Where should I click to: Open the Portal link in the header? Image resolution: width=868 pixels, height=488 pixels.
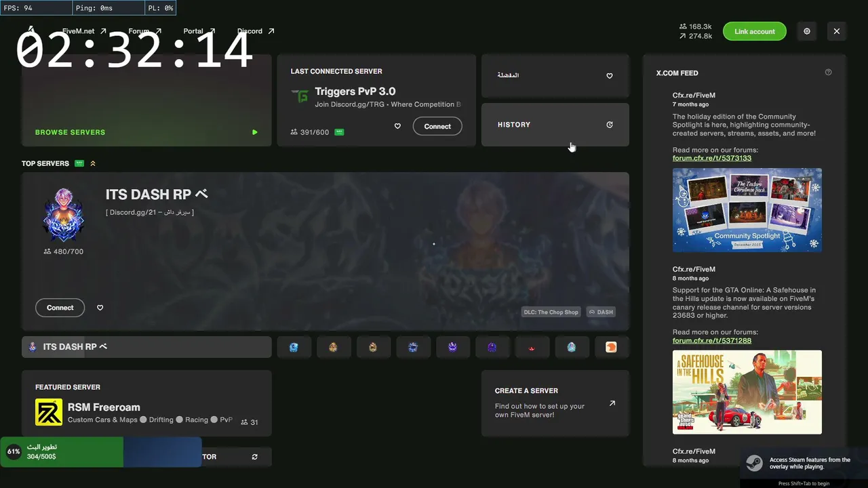[199, 31]
